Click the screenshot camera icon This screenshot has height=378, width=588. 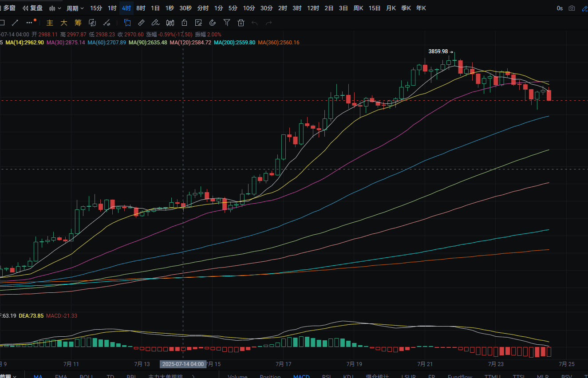point(572,8)
